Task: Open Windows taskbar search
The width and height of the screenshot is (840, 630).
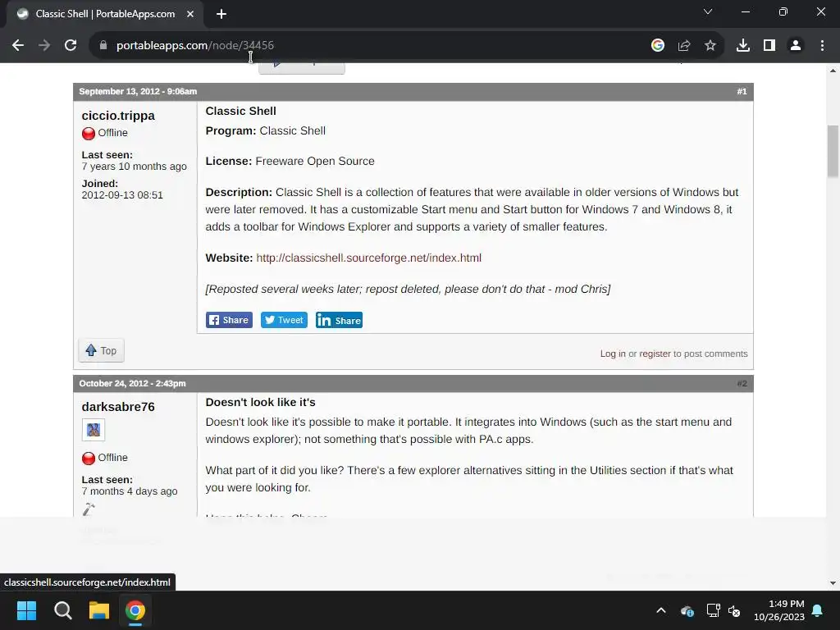Action: (x=62, y=610)
